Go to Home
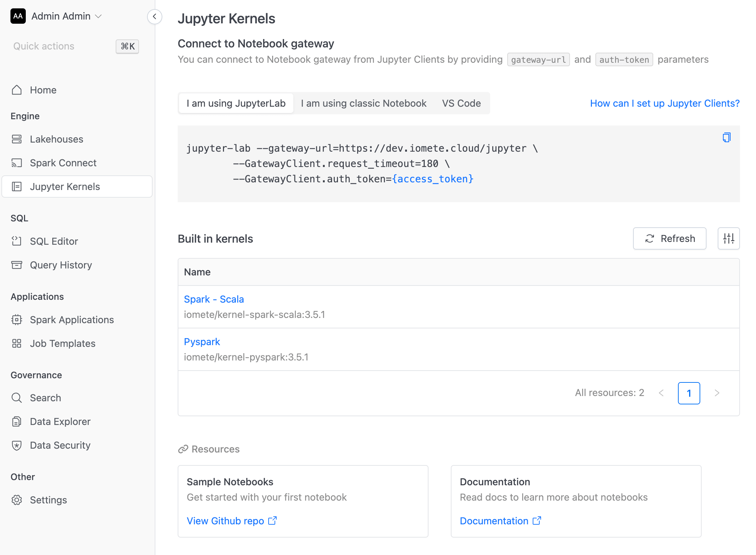The width and height of the screenshot is (756, 555). [43, 90]
